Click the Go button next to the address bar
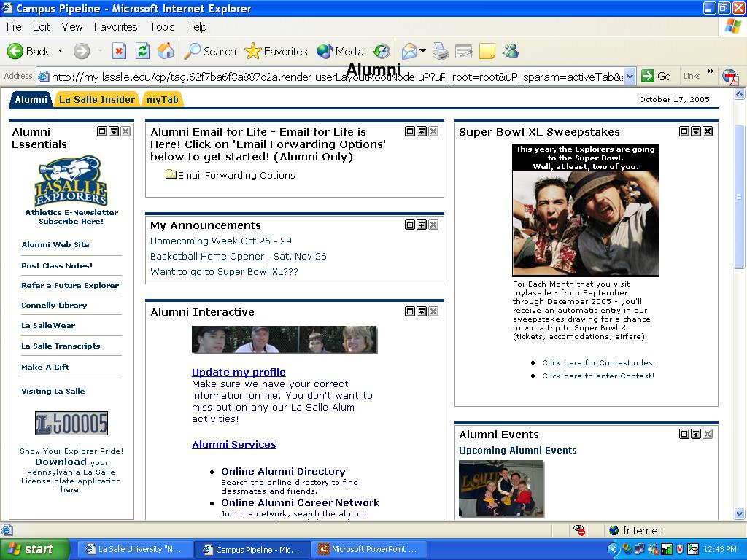 click(656, 76)
